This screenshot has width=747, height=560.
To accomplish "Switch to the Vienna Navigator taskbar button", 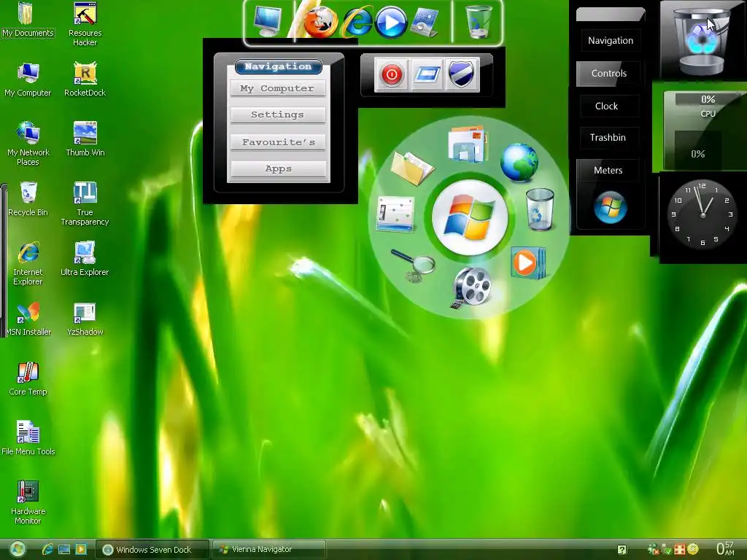I will pos(269,550).
